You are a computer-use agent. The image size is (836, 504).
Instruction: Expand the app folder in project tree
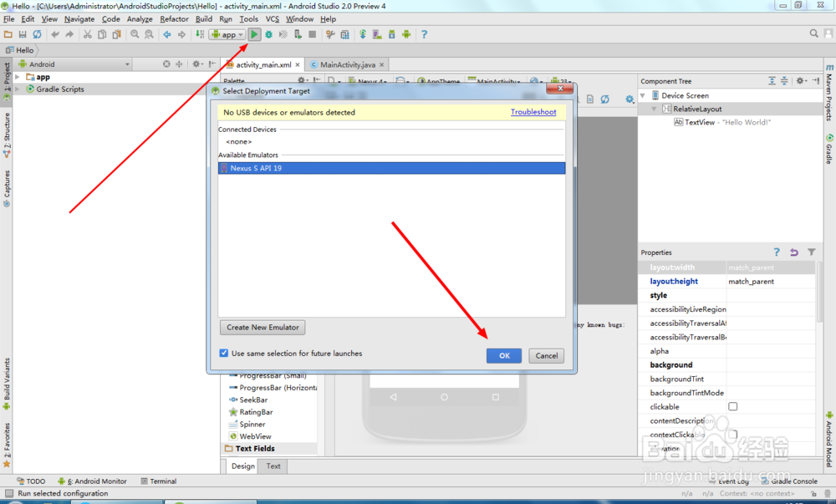pos(18,77)
